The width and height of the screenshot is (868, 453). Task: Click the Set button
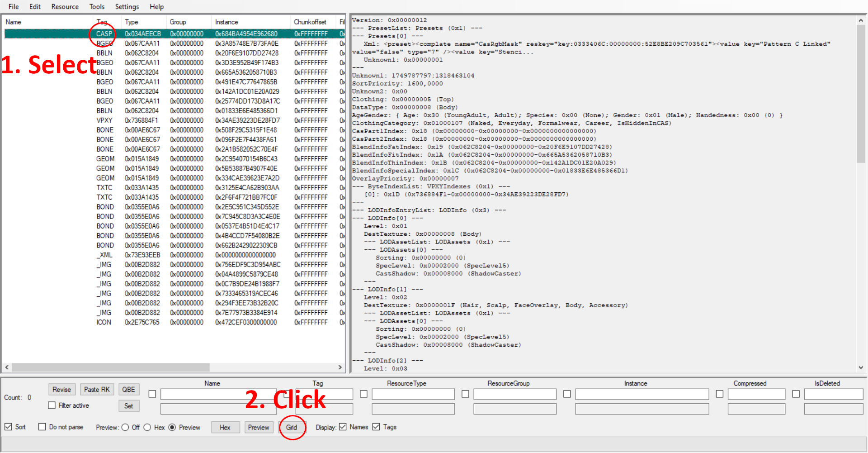coord(128,405)
